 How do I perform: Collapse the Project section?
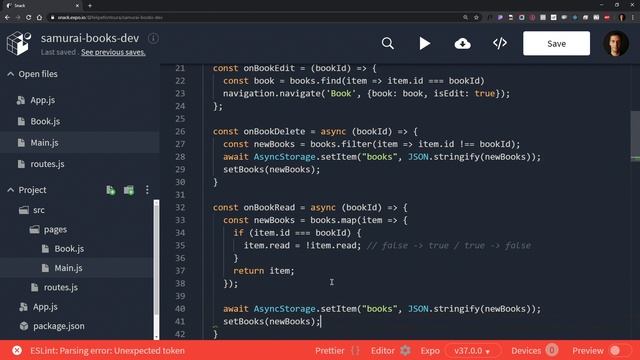pyautogui.click(x=11, y=190)
